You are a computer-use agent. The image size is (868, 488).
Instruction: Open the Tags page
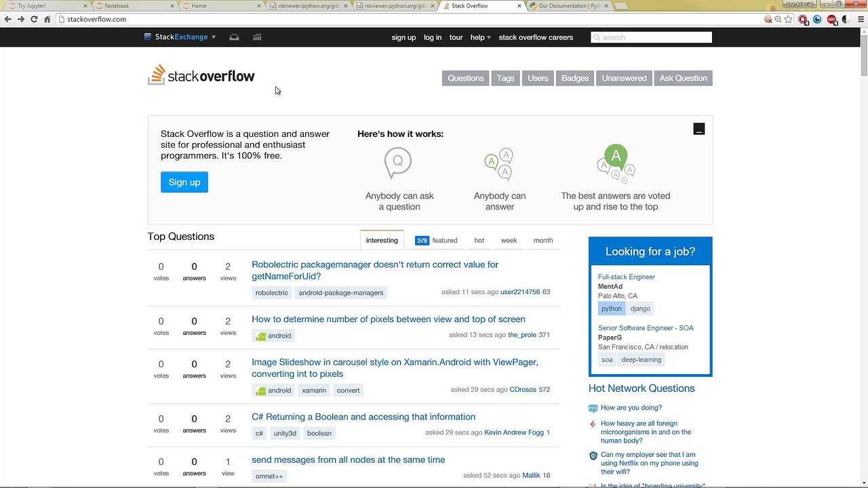pos(505,78)
